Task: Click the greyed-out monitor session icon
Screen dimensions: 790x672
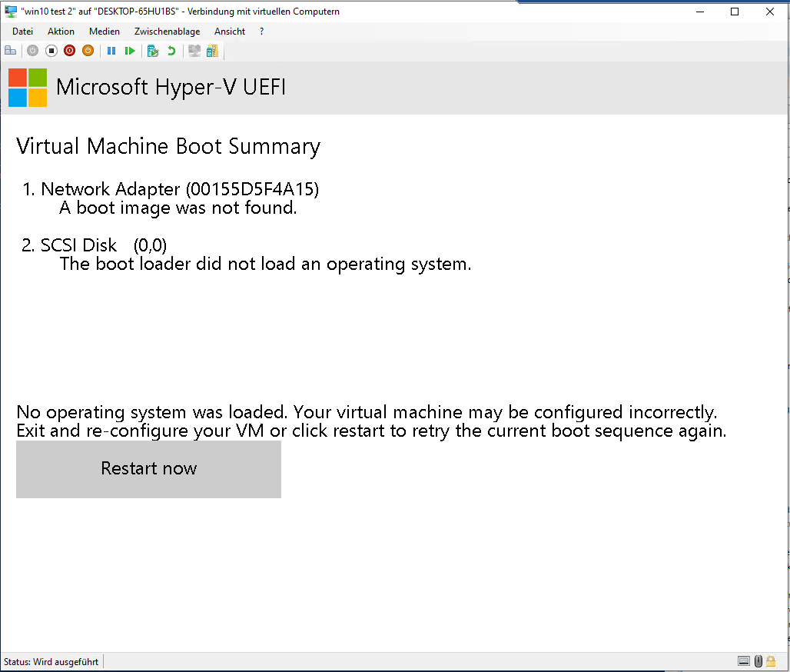Action: tap(194, 51)
